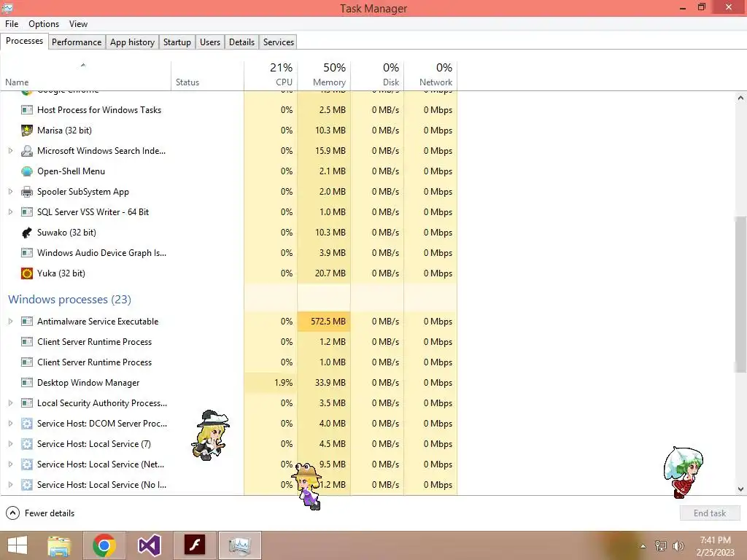747x560 pixels.
Task: Click the Task Manager taskbar icon
Action: point(239,545)
